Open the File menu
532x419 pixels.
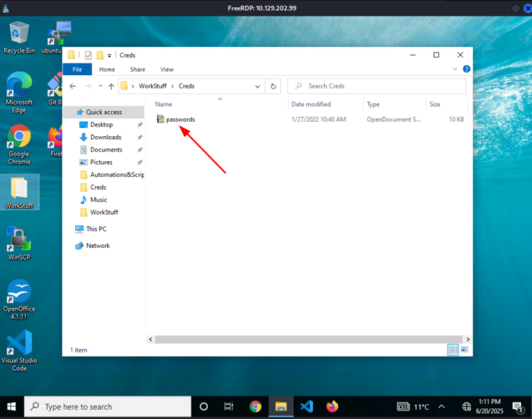tap(77, 69)
